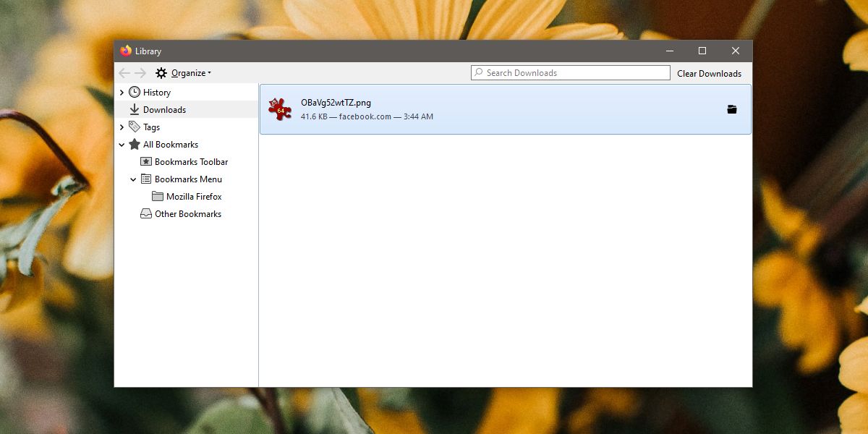This screenshot has height=434, width=868.
Task: Select Bookmarks Toolbar in the sidebar
Action: click(x=192, y=162)
